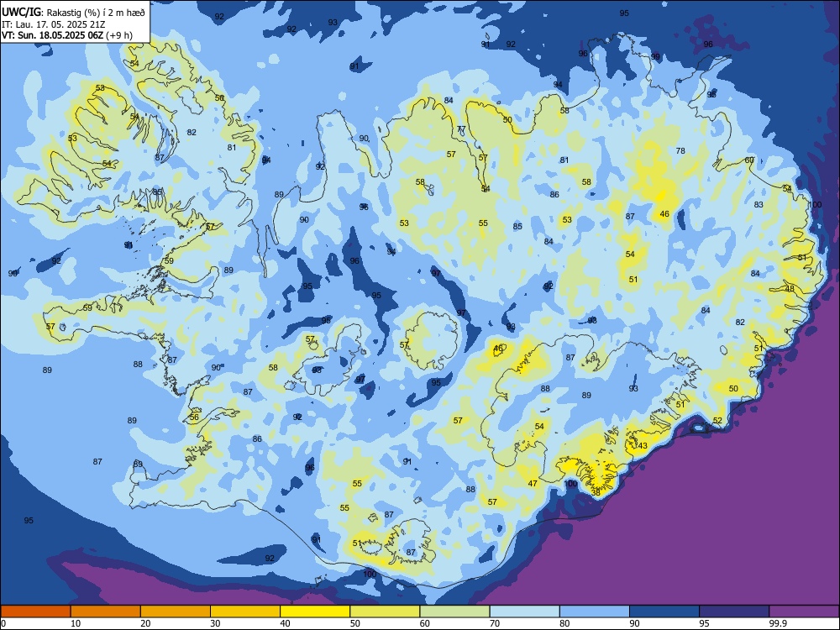Click the '43' humidity value on the map
This screenshot has width=840, height=630.
(x=643, y=446)
